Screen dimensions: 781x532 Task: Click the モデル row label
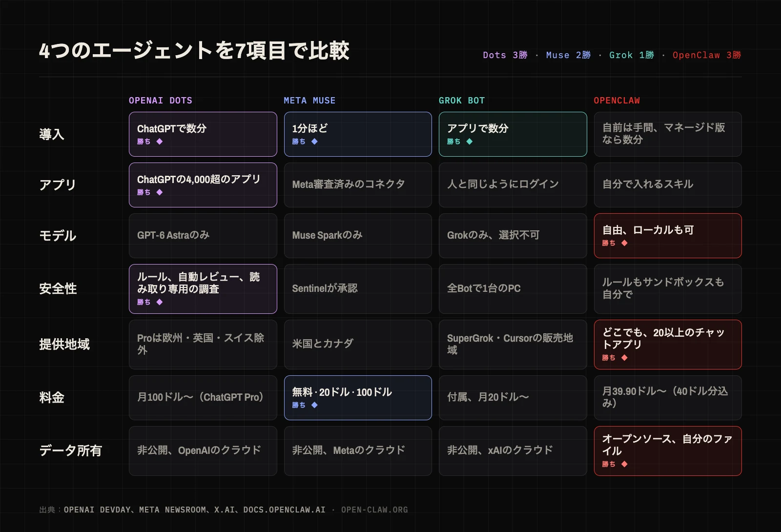(58, 236)
